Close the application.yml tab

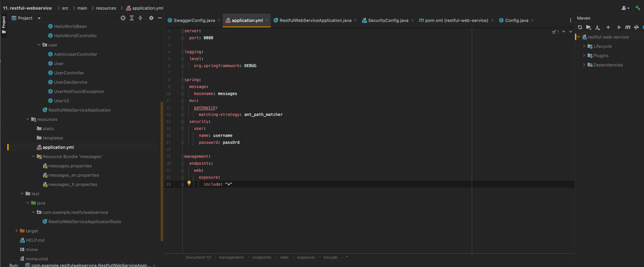(267, 20)
